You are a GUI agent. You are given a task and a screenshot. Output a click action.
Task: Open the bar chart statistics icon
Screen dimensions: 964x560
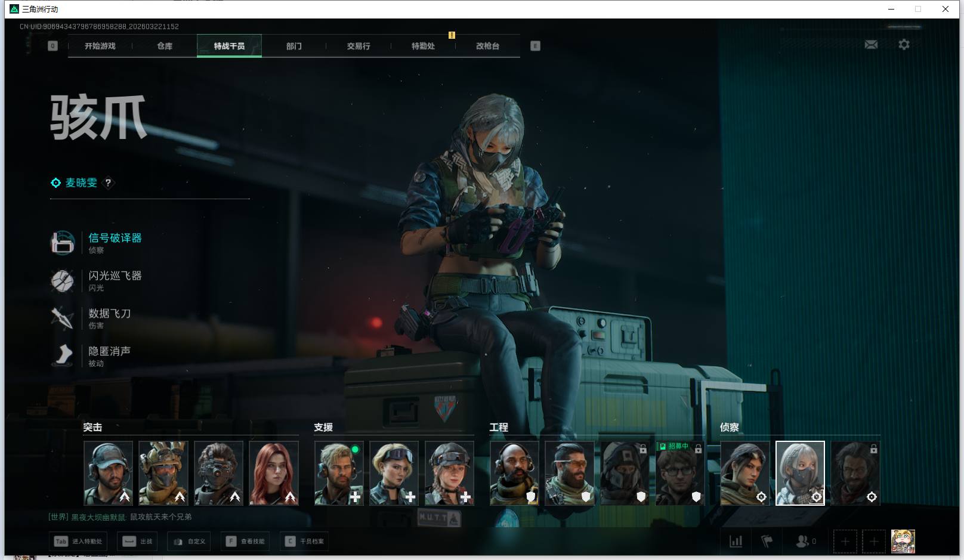(736, 542)
